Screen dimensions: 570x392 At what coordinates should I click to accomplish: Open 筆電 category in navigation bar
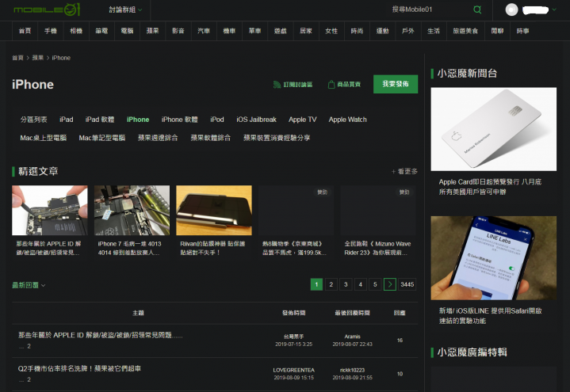(101, 31)
